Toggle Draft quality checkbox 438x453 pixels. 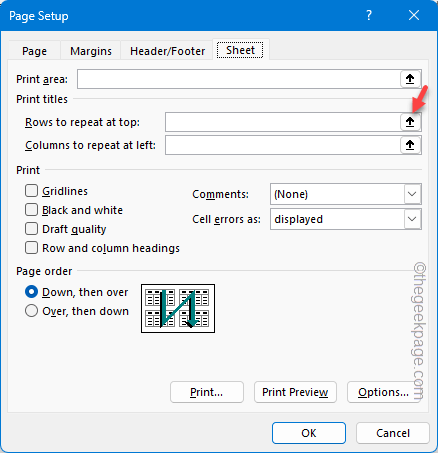[31, 229]
